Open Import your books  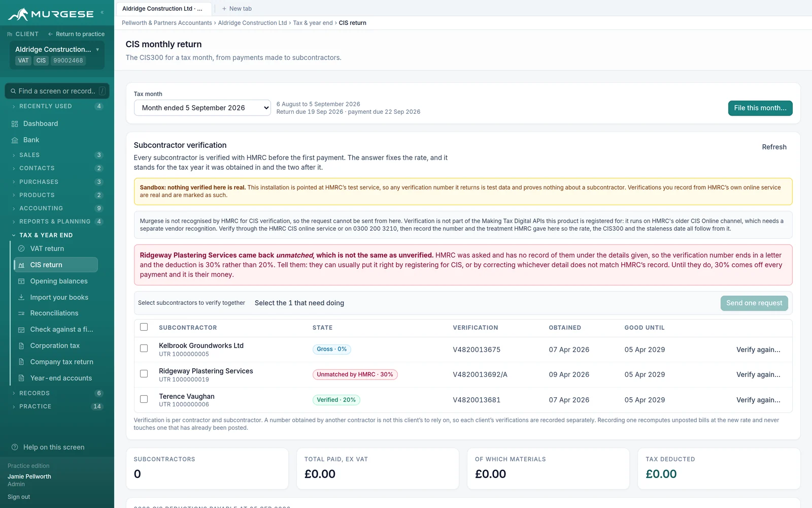pyautogui.click(x=56, y=297)
